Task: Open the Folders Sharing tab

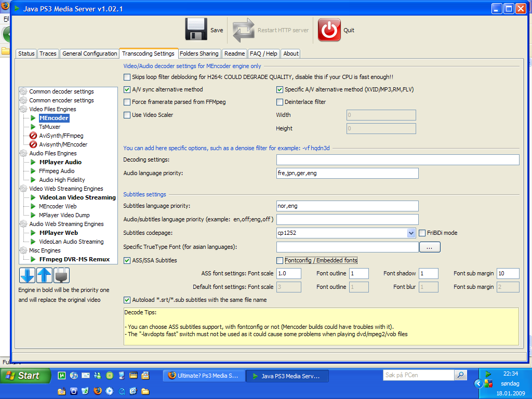Action: pyautogui.click(x=199, y=54)
